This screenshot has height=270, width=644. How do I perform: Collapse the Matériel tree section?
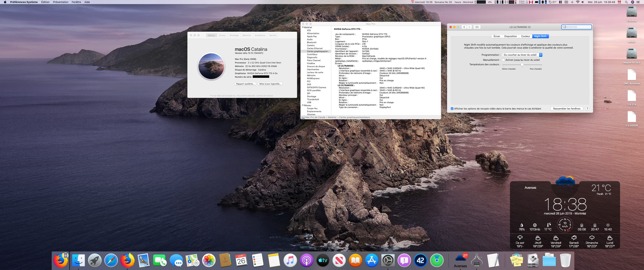click(303, 27)
